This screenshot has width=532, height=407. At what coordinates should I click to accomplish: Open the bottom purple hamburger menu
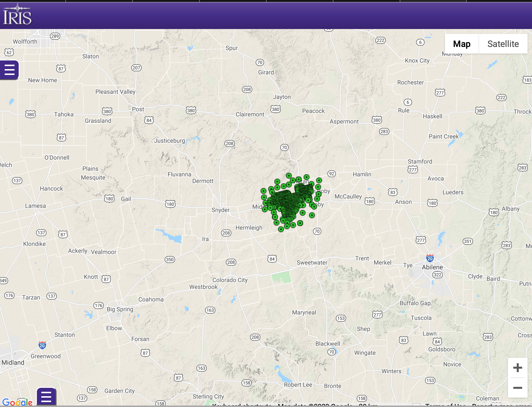[46, 397]
